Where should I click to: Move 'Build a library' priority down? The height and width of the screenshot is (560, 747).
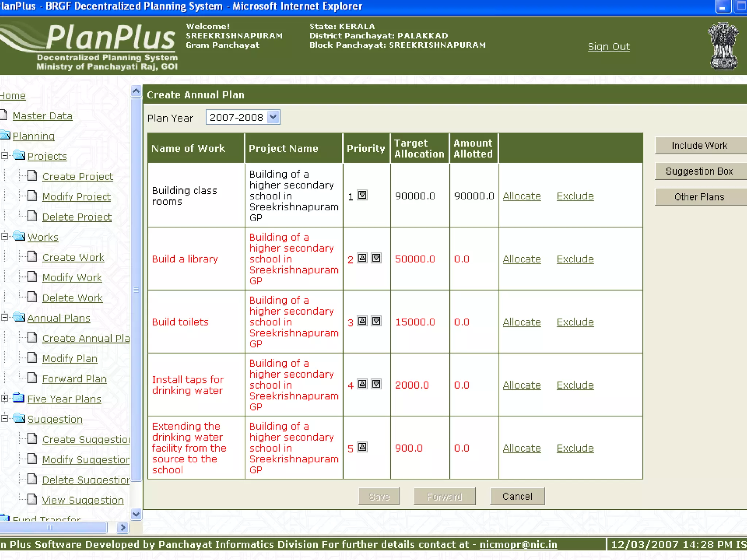point(376,258)
